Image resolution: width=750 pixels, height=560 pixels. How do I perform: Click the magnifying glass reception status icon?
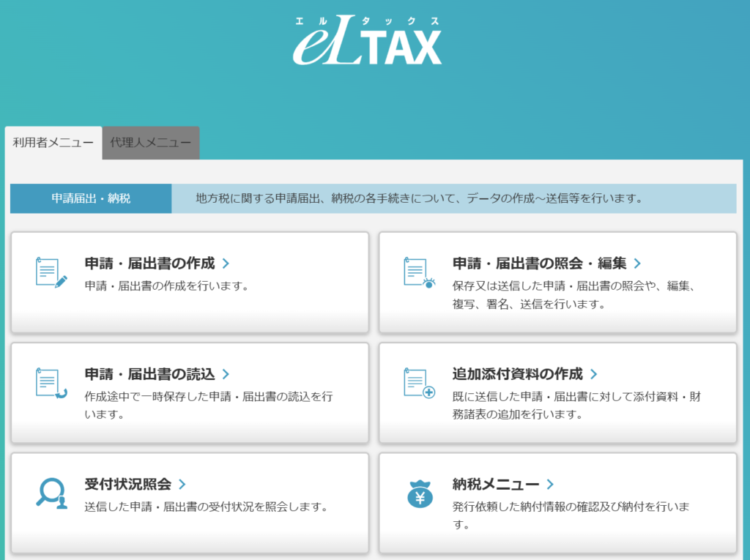[x=51, y=493]
